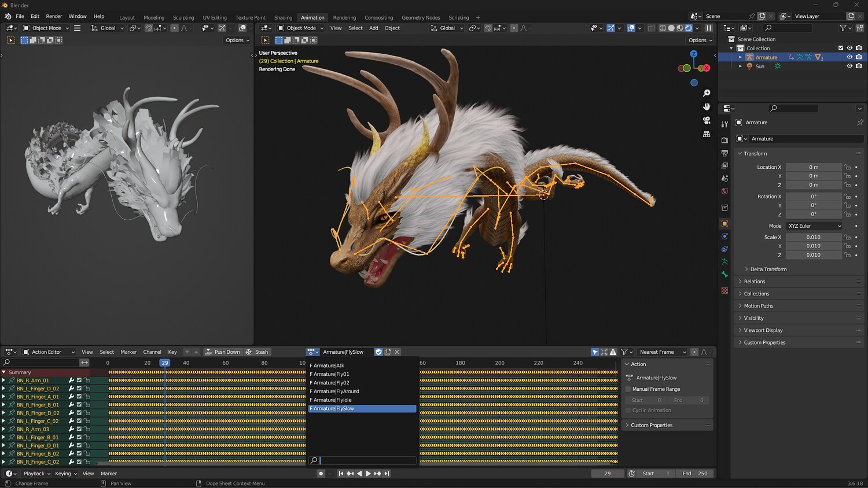The image size is (868, 488).
Task: Expand the Delta Transform section
Action: (x=768, y=269)
